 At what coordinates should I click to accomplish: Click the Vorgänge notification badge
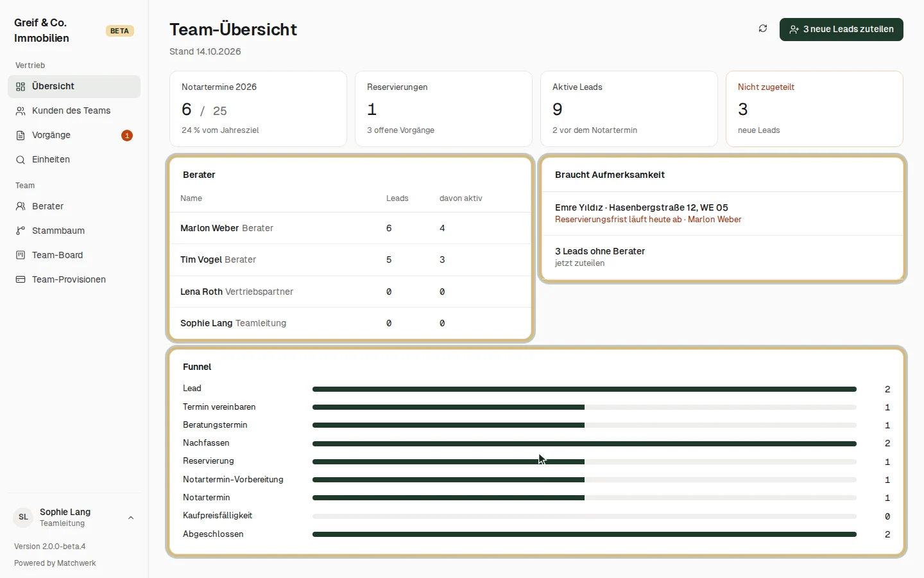pyautogui.click(x=127, y=136)
